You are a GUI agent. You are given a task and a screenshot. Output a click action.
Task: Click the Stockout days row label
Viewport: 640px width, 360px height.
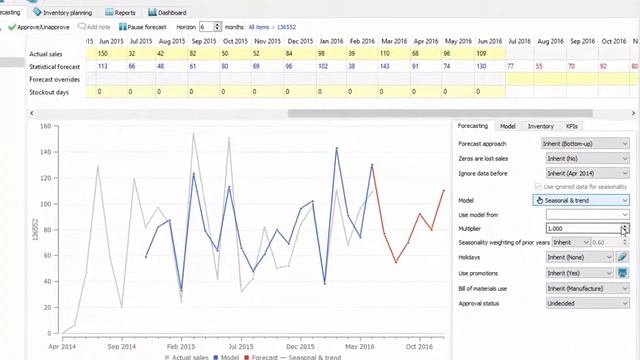tap(49, 92)
